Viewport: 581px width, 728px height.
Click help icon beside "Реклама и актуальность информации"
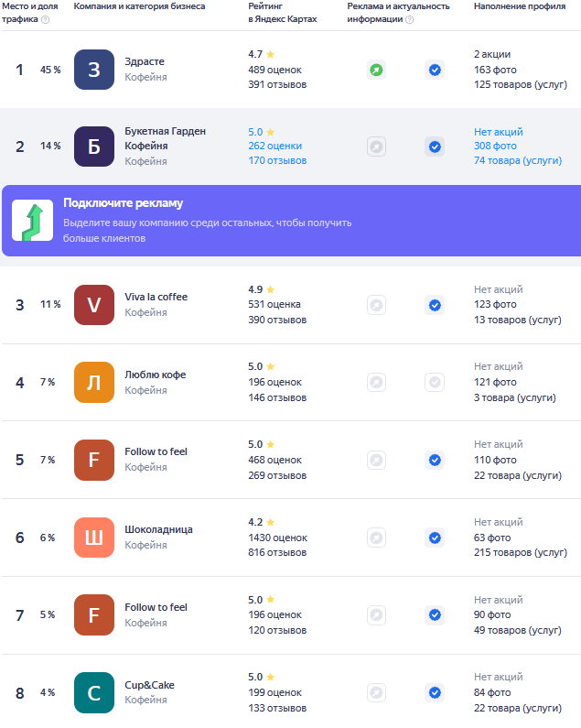(409, 19)
